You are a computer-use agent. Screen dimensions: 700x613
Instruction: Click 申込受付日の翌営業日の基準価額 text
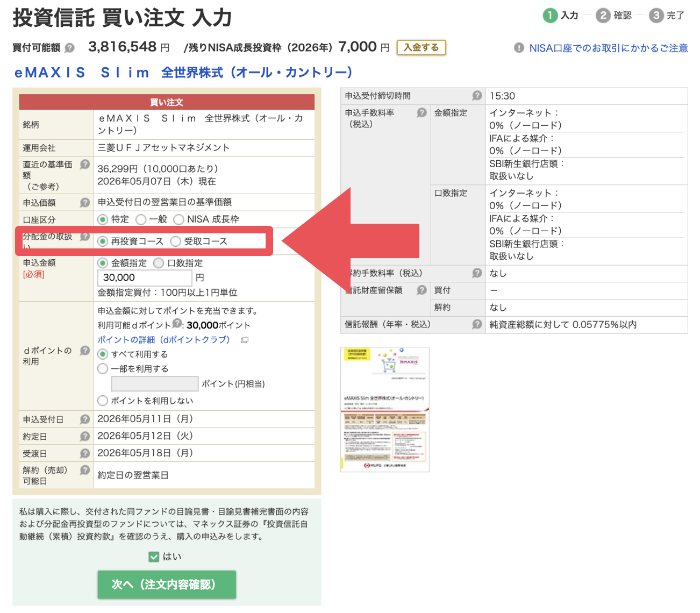[165, 202]
